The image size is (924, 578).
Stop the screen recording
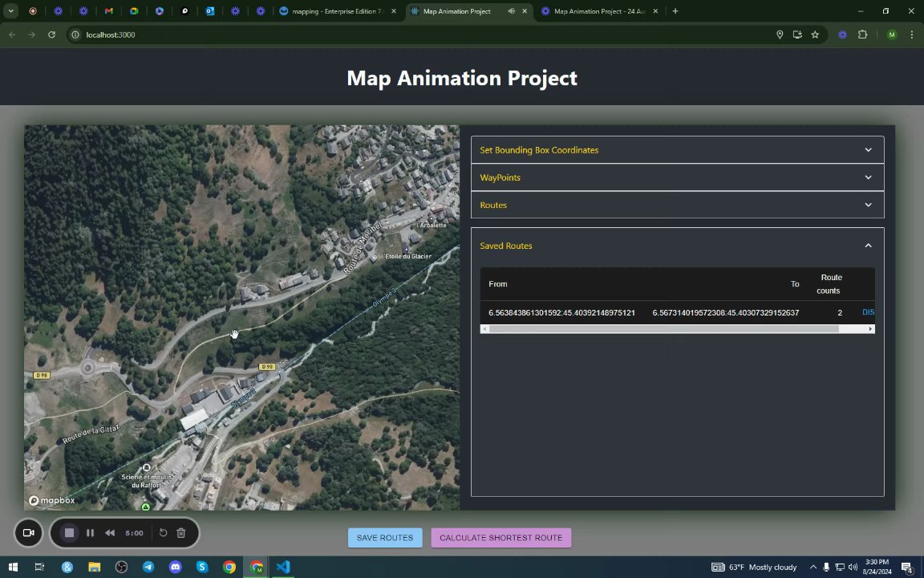(69, 533)
